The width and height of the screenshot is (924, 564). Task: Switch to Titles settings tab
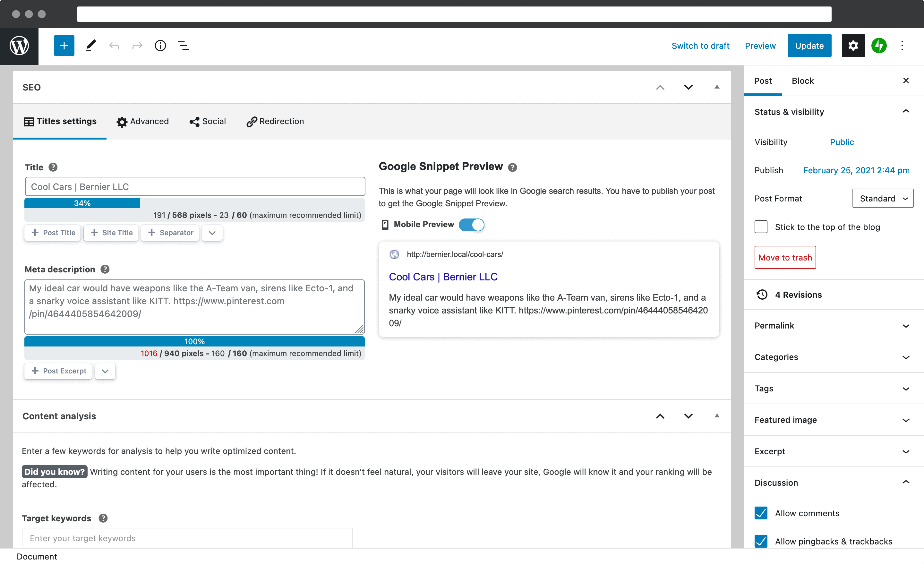pyautogui.click(x=60, y=122)
